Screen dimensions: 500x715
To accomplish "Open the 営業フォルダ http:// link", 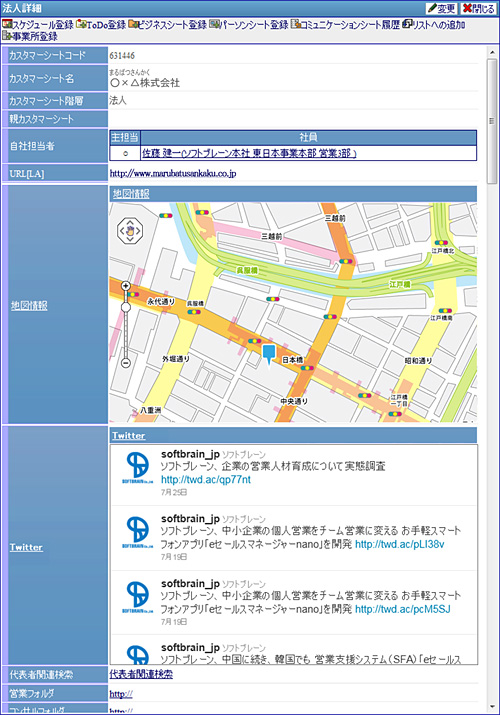I will [121, 694].
